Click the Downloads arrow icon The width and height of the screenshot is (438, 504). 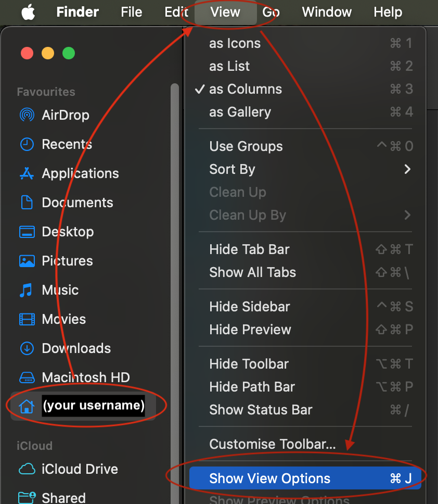point(27,348)
